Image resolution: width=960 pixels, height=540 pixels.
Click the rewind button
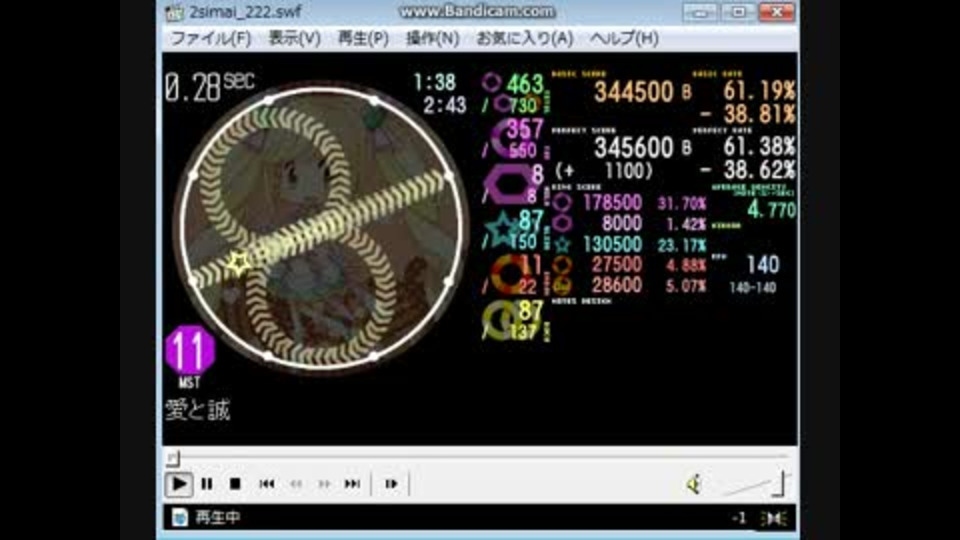[296, 484]
